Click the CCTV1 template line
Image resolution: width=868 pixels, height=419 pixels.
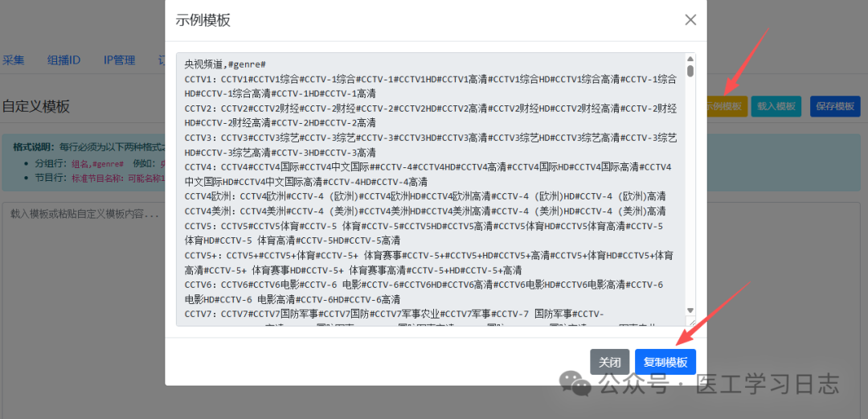point(430,86)
